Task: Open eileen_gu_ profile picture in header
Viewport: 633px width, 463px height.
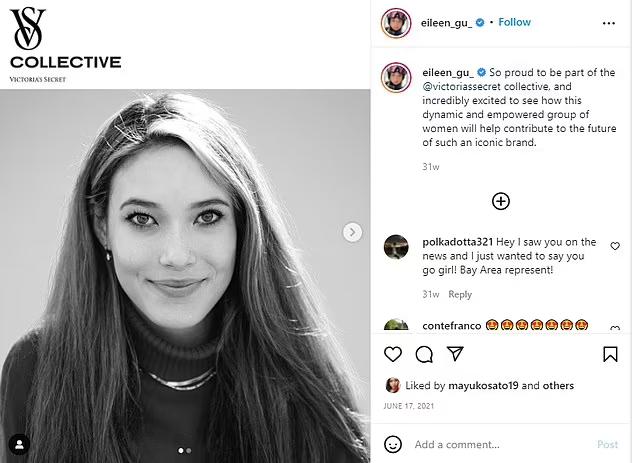Action: (x=396, y=23)
